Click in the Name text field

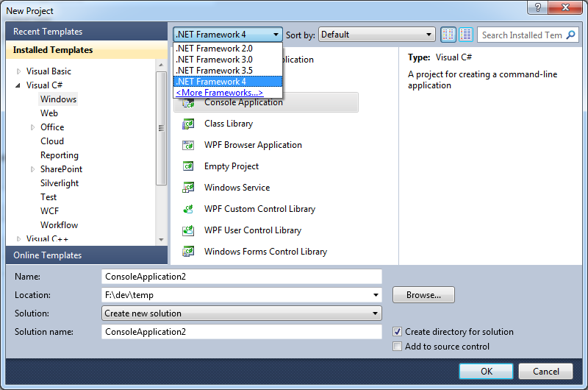point(242,277)
